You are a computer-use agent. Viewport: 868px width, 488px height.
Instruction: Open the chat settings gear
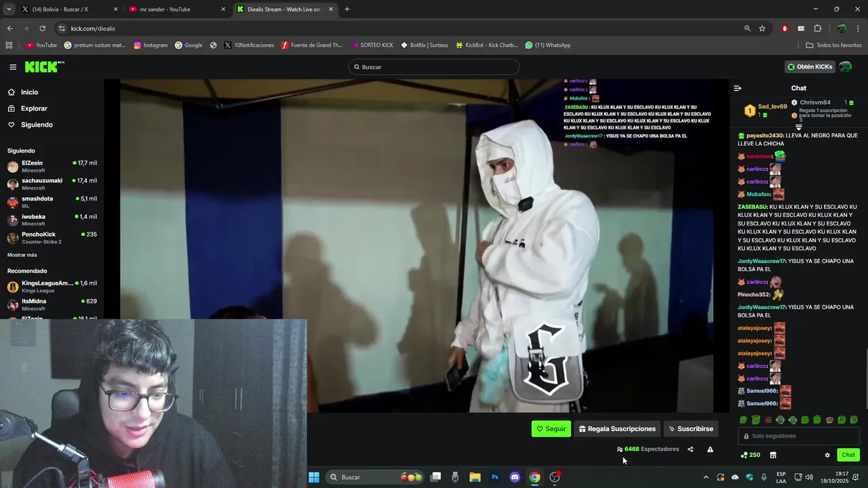click(x=827, y=455)
